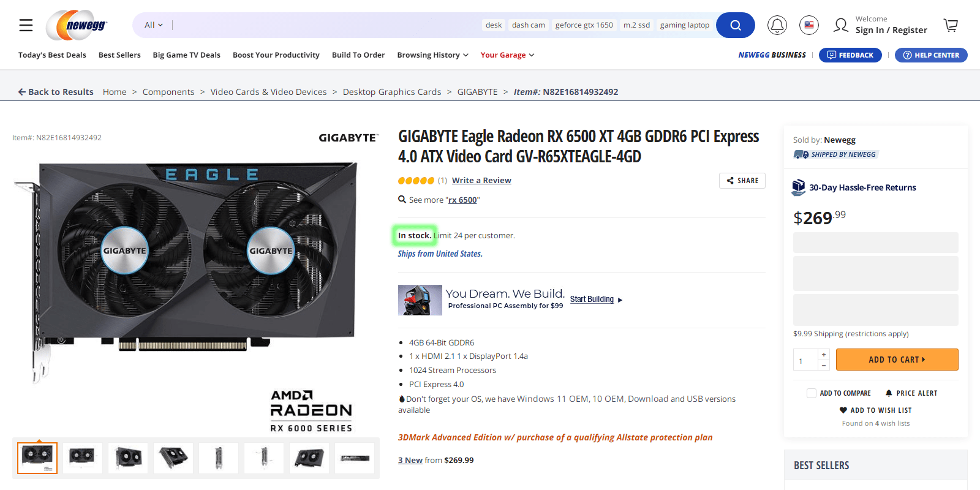Click the blue search magnifier button

tap(735, 25)
